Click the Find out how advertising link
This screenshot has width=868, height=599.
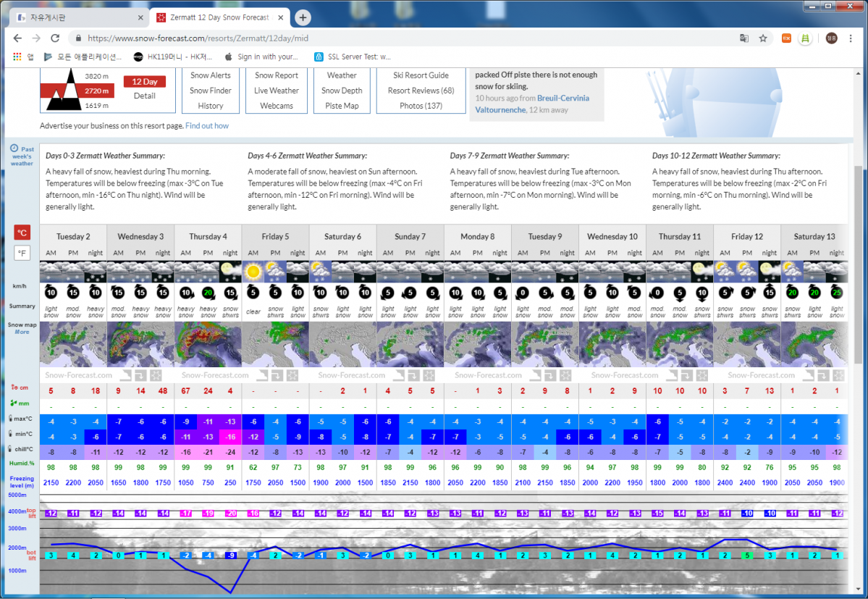pos(207,126)
